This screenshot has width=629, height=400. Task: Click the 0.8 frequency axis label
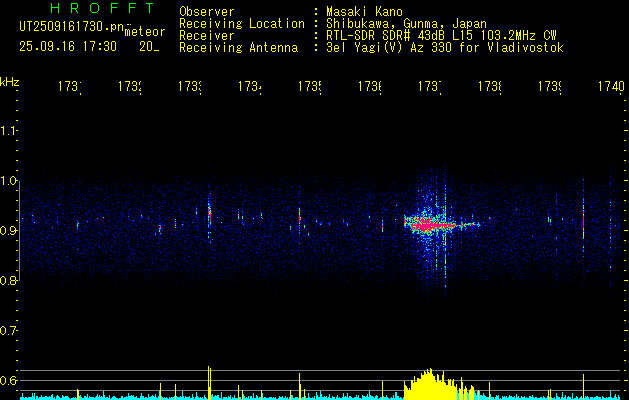[x=8, y=280]
